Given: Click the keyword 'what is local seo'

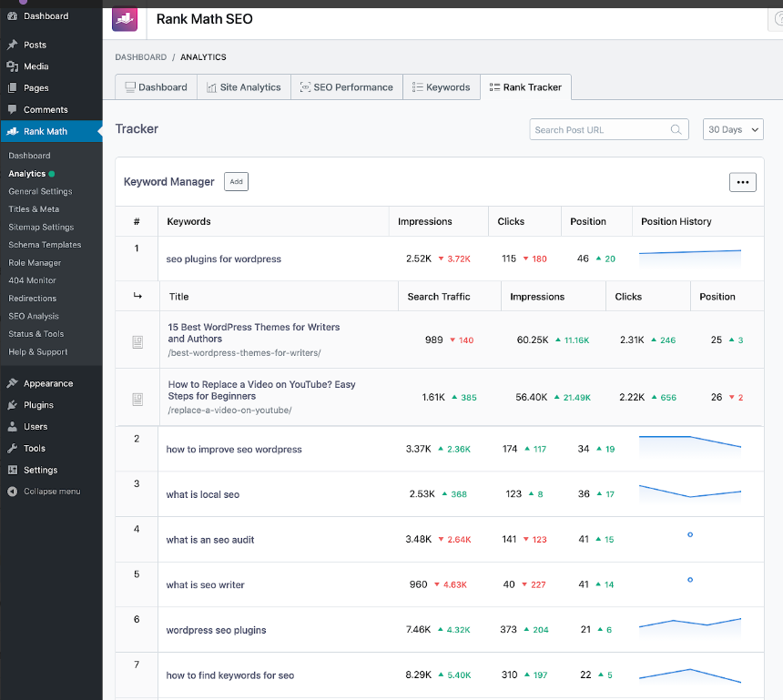Looking at the screenshot, I should point(203,495).
